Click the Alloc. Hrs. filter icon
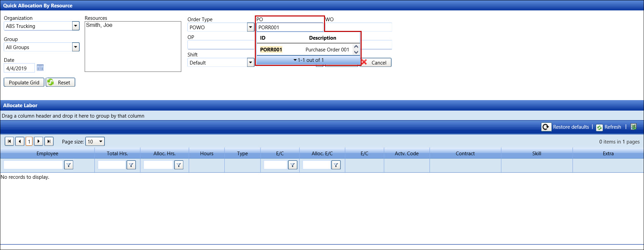 179,165
